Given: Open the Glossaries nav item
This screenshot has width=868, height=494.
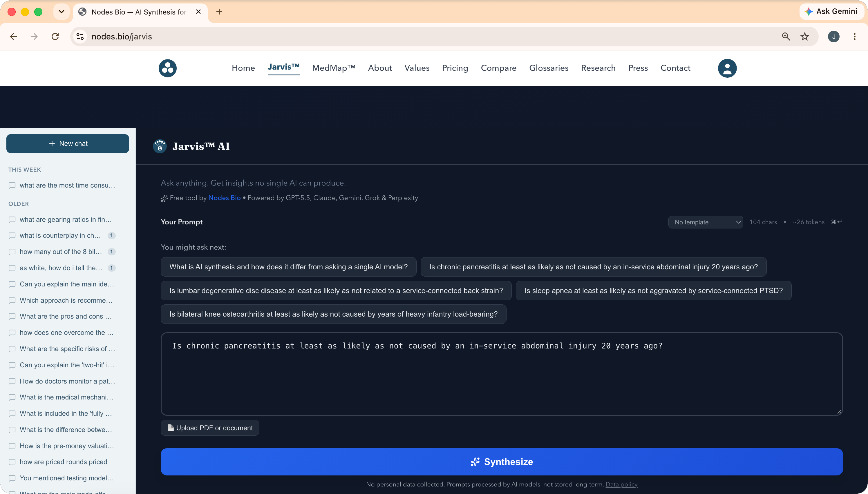Looking at the screenshot, I should coord(549,68).
